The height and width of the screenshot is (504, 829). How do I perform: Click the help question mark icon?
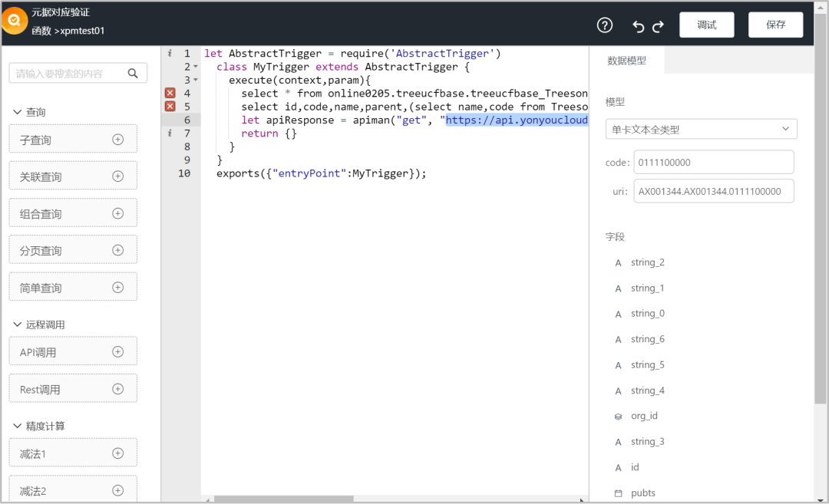(605, 25)
